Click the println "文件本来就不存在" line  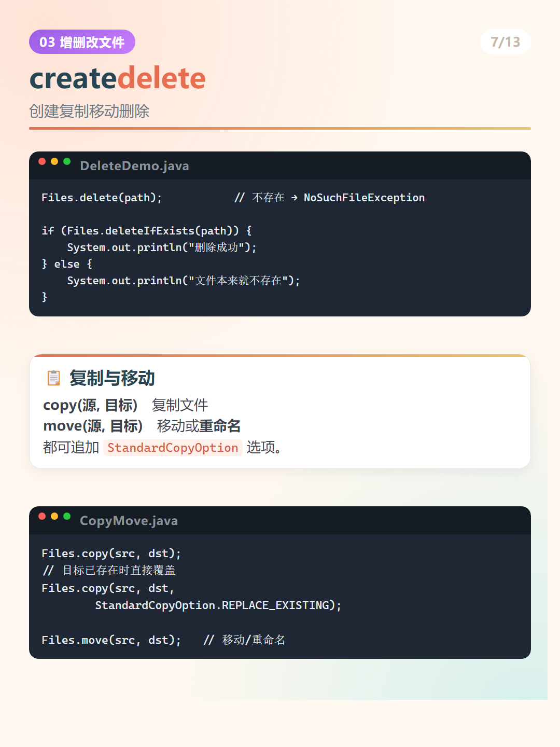(x=184, y=281)
